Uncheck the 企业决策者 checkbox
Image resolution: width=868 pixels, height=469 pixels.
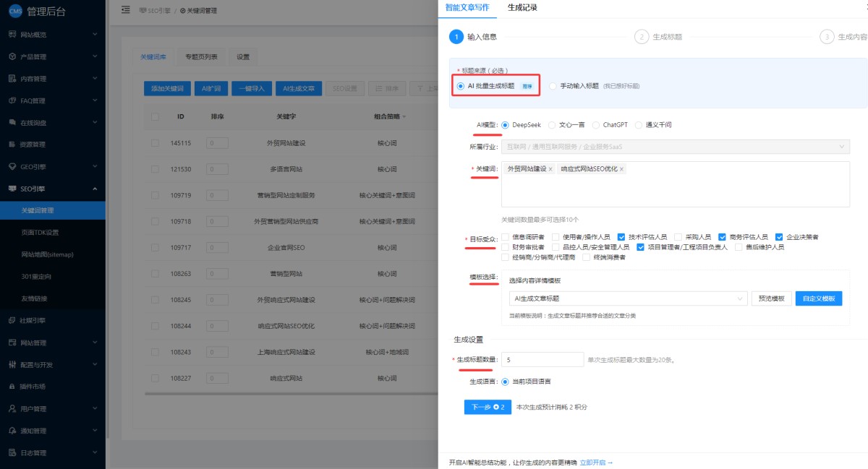tap(779, 237)
